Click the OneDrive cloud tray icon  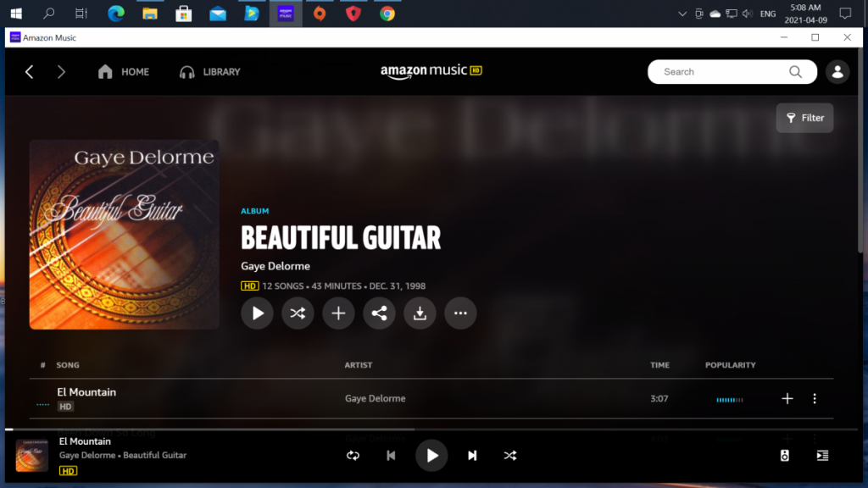(x=715, y=14)
